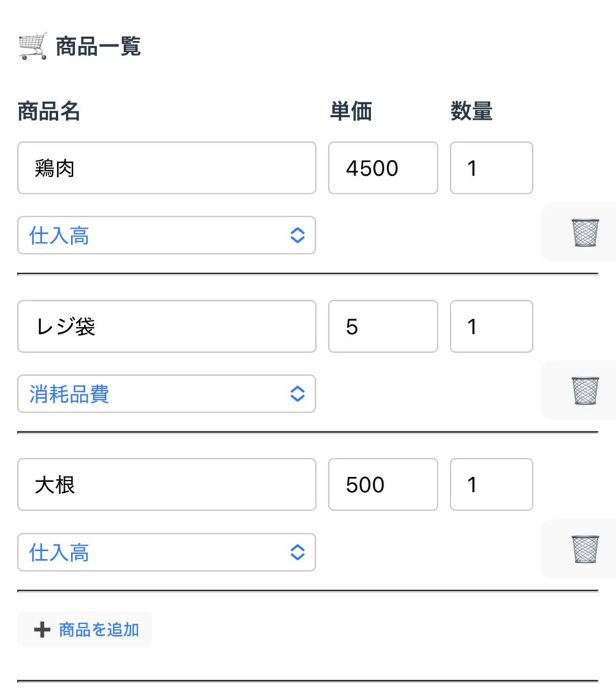Expand the 消耗品費 category dropdown

[x=166, y=394]
